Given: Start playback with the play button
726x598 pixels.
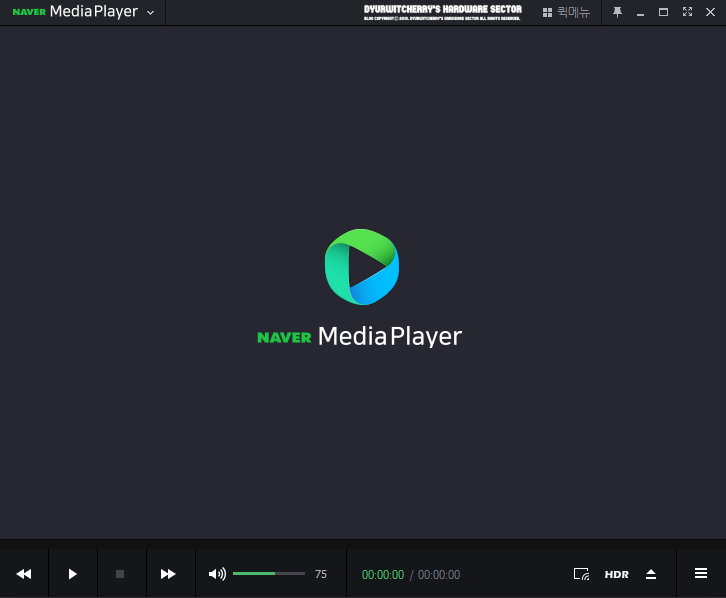Looking at the screenshot, I should click(73, 574).
